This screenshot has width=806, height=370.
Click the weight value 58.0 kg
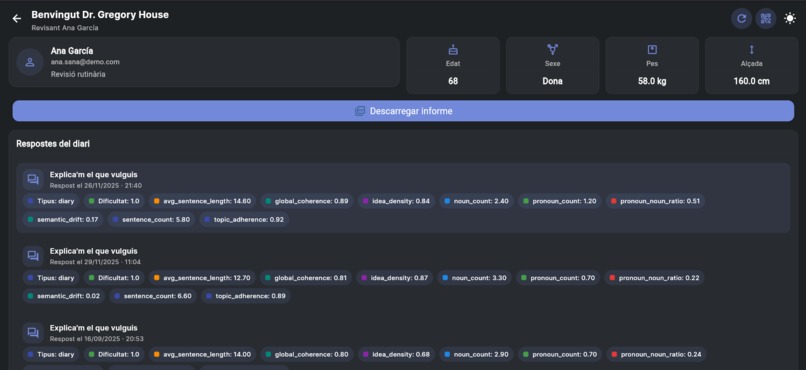tap(652, 81)
